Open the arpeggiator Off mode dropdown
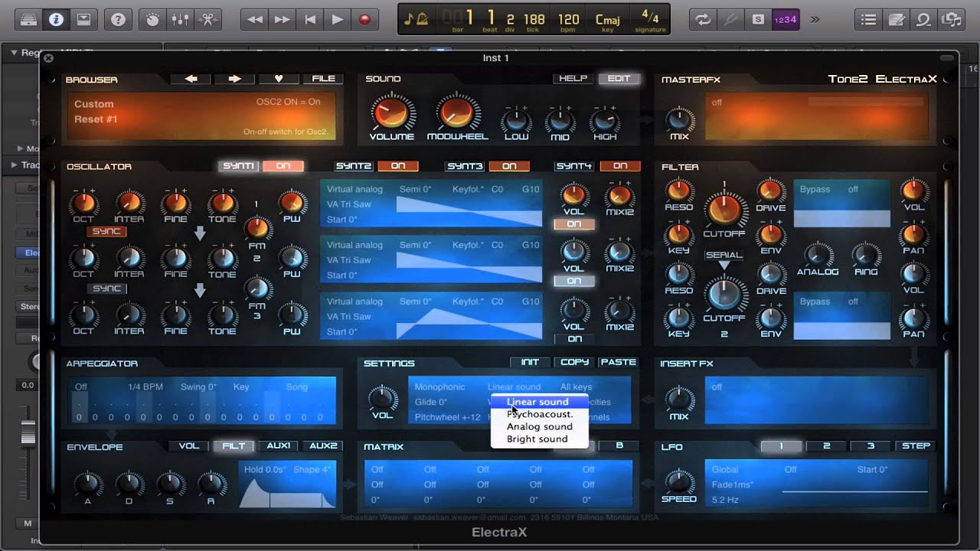The width and height of the screenshot is (980, 551). click(81, 386)
